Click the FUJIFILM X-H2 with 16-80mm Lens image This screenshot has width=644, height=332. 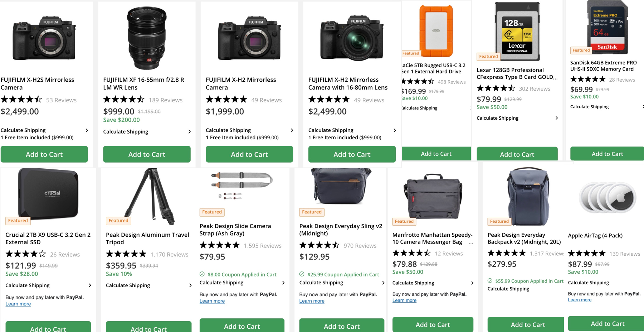(352, 38)
